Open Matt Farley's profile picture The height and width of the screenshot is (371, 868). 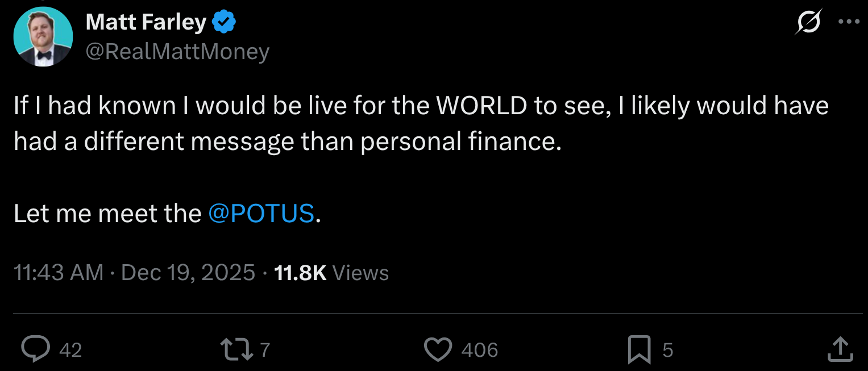click(x=43, y=37)
